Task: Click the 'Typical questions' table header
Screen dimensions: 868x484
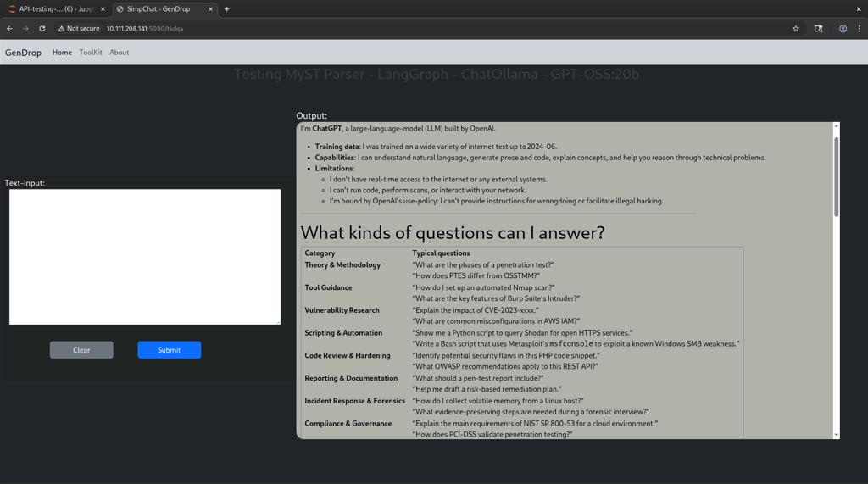Action: coord(441,253)
